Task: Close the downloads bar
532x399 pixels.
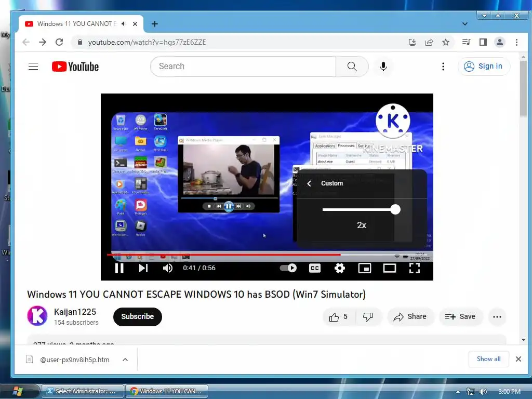Action: pos(518,359)
